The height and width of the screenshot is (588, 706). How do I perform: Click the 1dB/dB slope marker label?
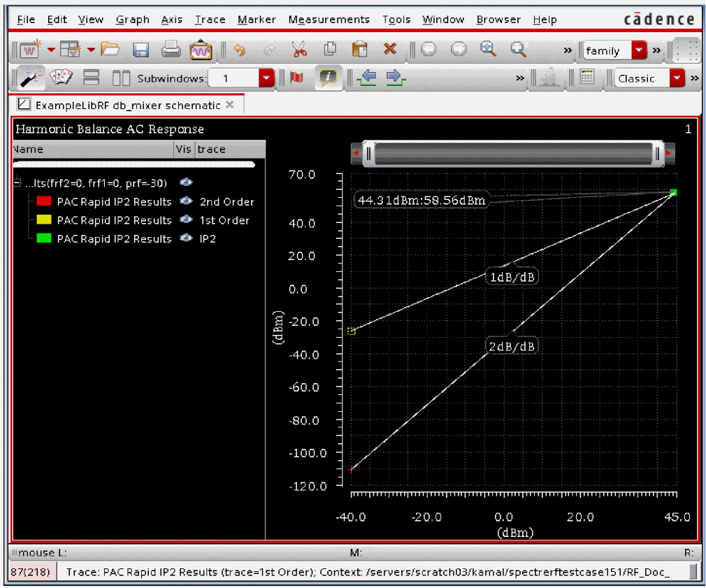[x=514, y=277]
